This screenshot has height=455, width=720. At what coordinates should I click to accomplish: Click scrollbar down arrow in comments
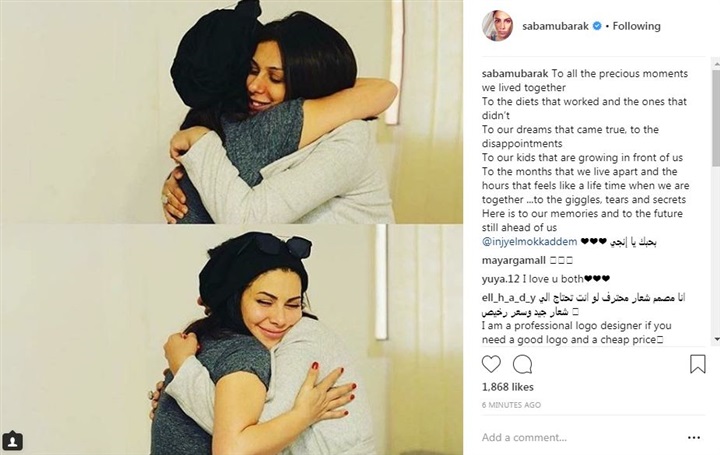coord(716,339)
